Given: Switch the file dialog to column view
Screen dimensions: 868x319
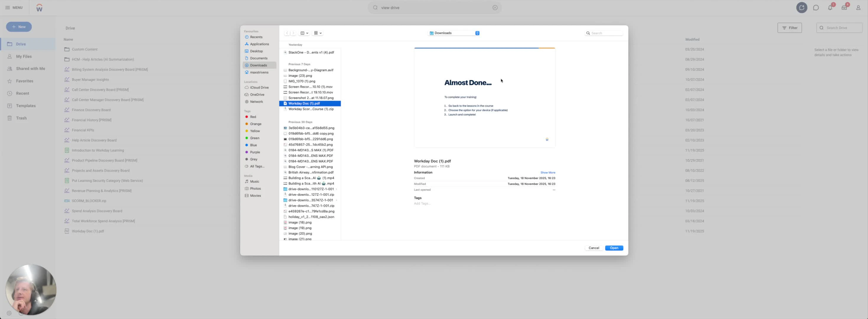Looking at the screenshot, I should (x=302, y=33).
